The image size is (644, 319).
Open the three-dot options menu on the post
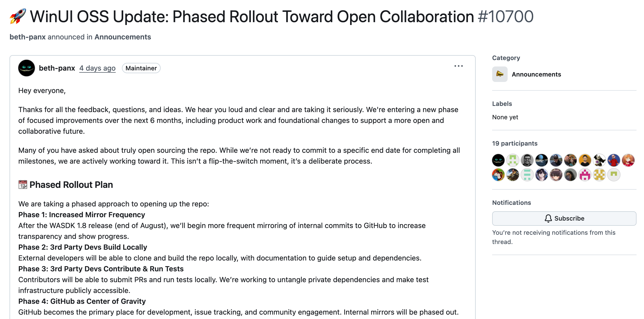tap(458, 66)
